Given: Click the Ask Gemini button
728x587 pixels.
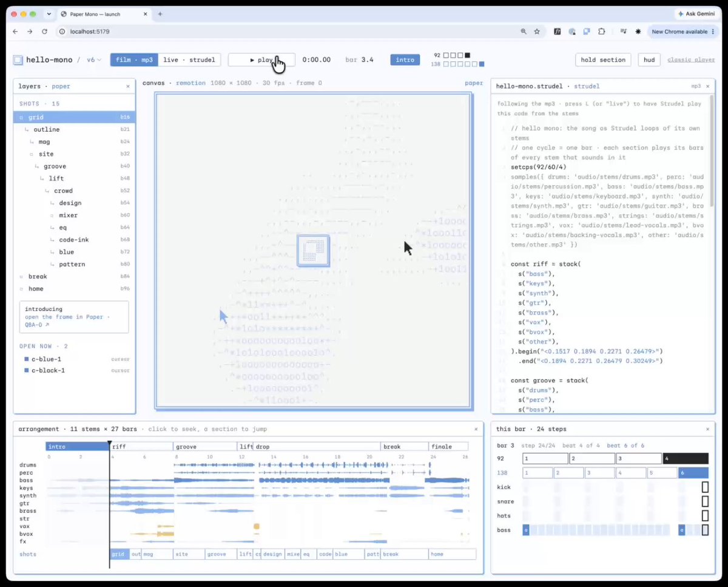Looking at the screenshot, I should (697, 14).
